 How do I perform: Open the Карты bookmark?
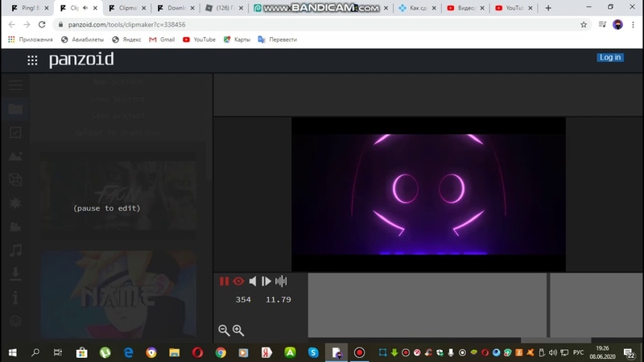pos(237,39)
